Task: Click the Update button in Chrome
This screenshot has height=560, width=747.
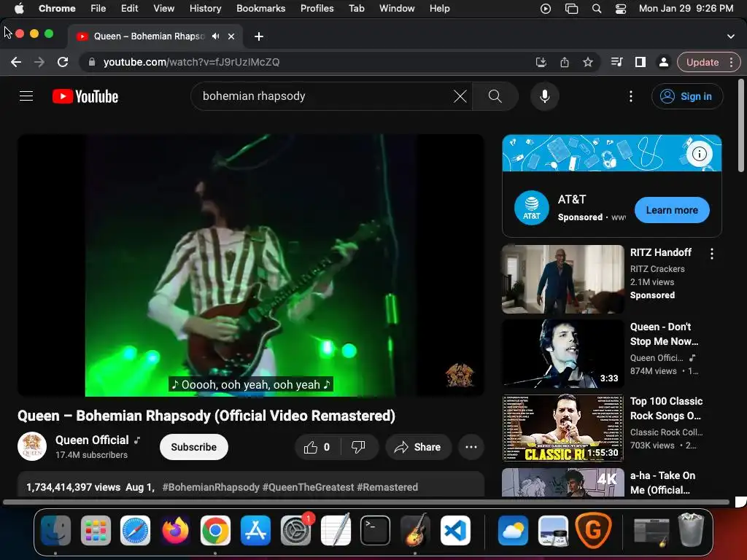Action: (703, 62)
